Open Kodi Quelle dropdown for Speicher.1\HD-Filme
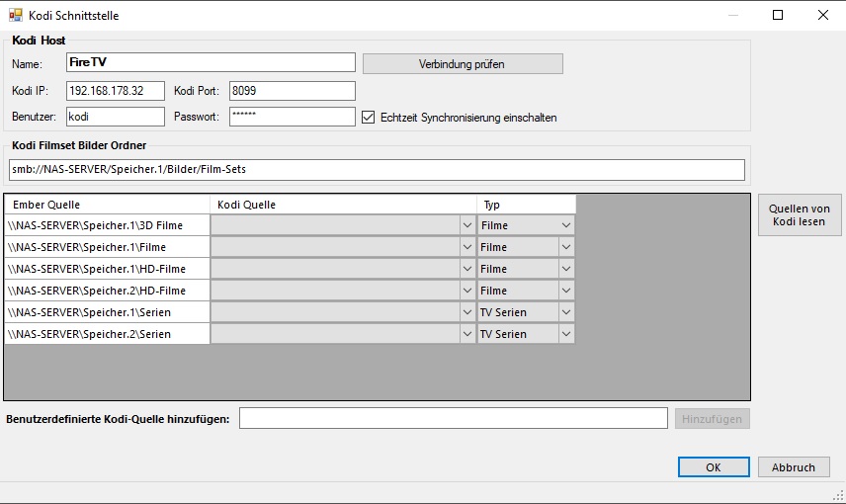The image size is (846, 504). (467, 269)
